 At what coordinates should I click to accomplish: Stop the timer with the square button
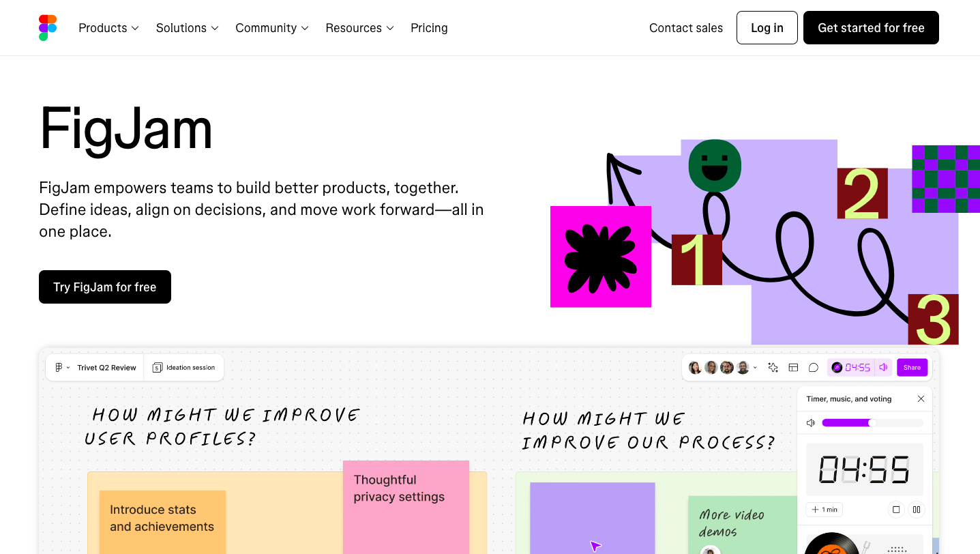[x=896, y=509]
